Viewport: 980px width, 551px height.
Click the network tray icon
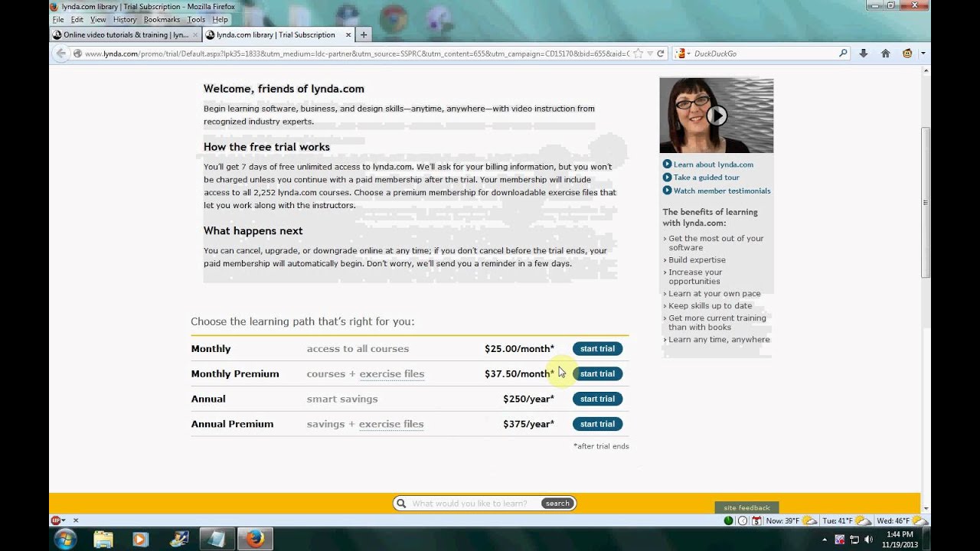point(854,539)
